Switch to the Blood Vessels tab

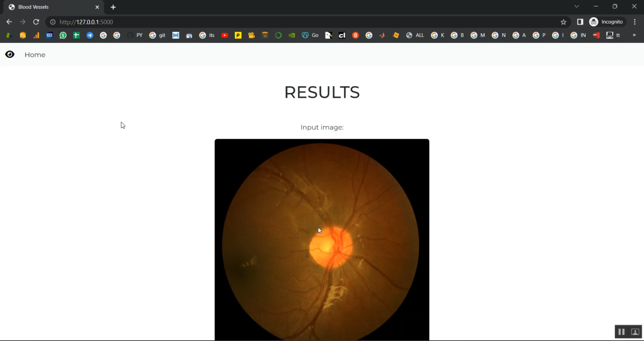[x=55, y=7]
